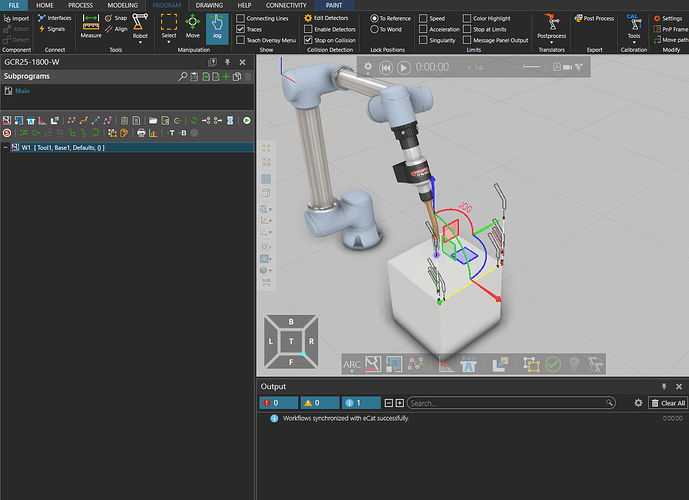Click the print icon in program toolbar
Screen dimensions: 689x500
141,133
